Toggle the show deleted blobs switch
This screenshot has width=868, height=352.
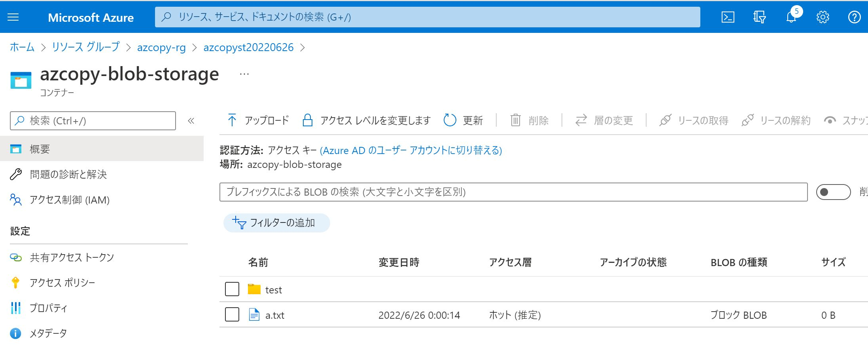833,192
